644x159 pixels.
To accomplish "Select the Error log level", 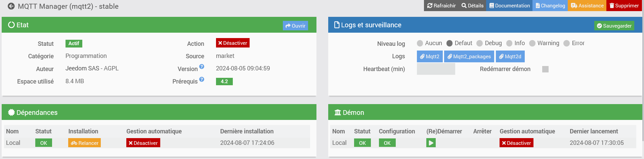I will [x=567, y=43].
